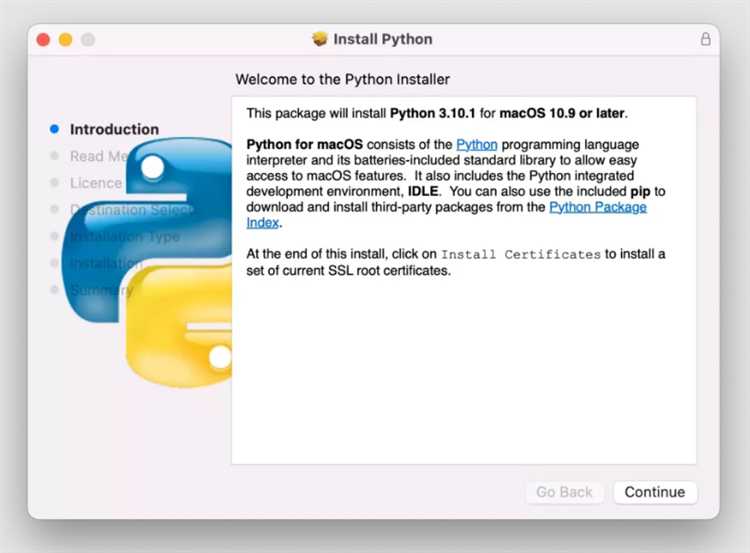Click the Install Python window title text
Viewport: 750px width, 553px height.
tap(383, 39)
